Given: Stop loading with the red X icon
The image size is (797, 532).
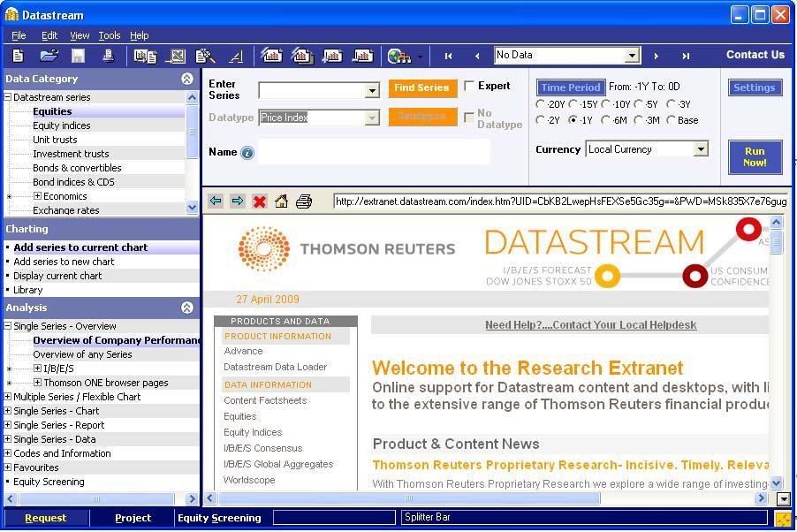Looking at the screenshot, I should [x=259, y=201].
